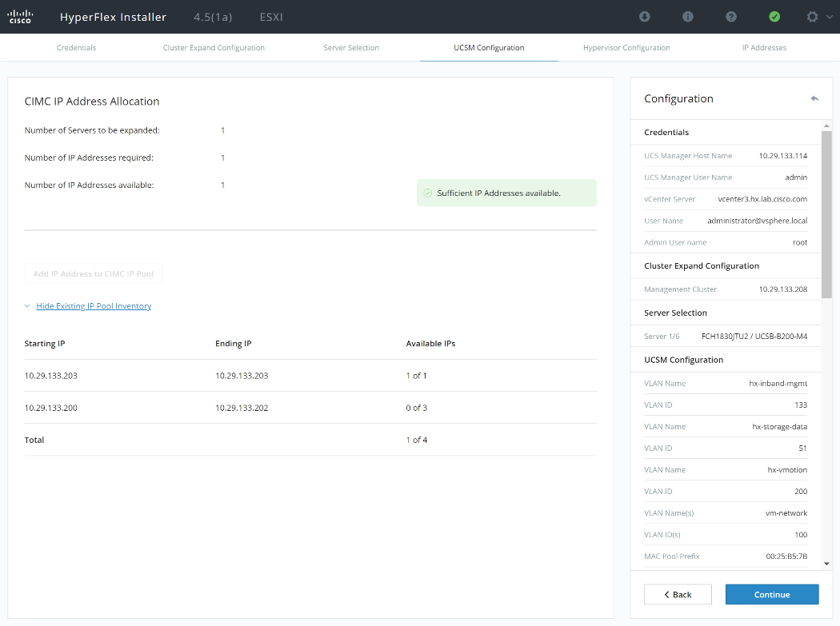840x626 pixels.
Task: Click scroll up arrow in Configuration panel
Action: click(826, 126)
